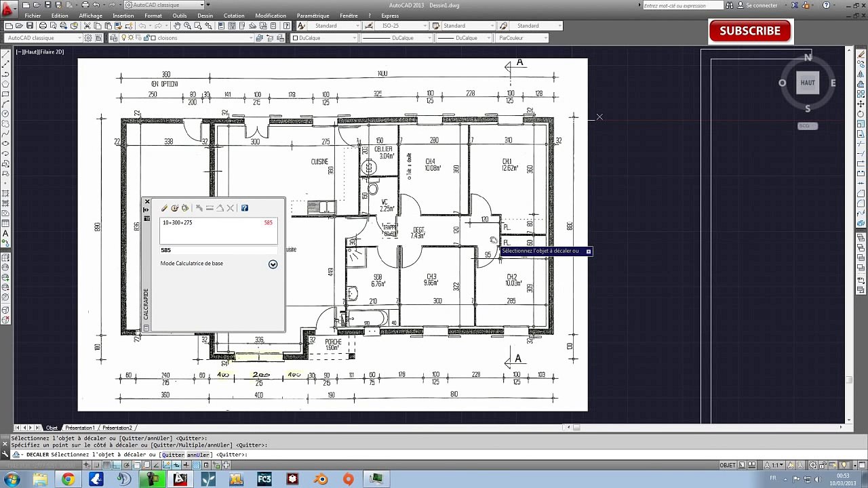Screen dimensions: 868x488
Task: Open the DuCalque color control swatch
Action: click(x=324, y=38)
